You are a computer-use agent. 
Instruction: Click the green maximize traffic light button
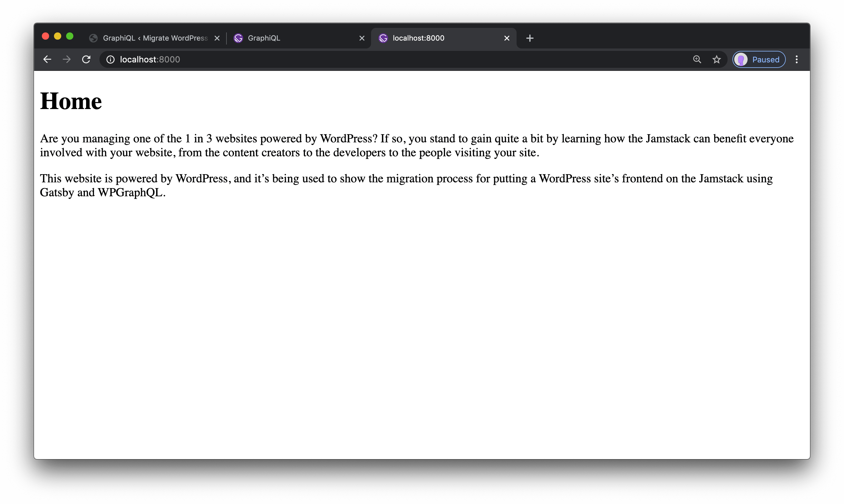click(70, 36)
